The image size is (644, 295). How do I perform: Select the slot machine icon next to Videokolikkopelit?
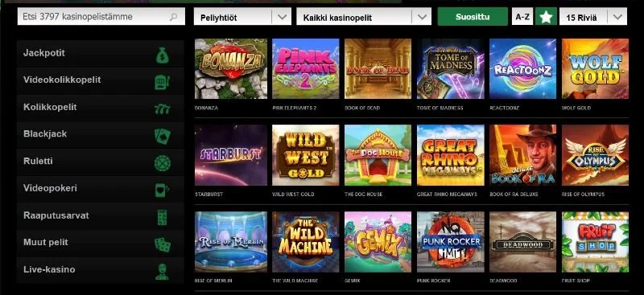tap(162, 82)
